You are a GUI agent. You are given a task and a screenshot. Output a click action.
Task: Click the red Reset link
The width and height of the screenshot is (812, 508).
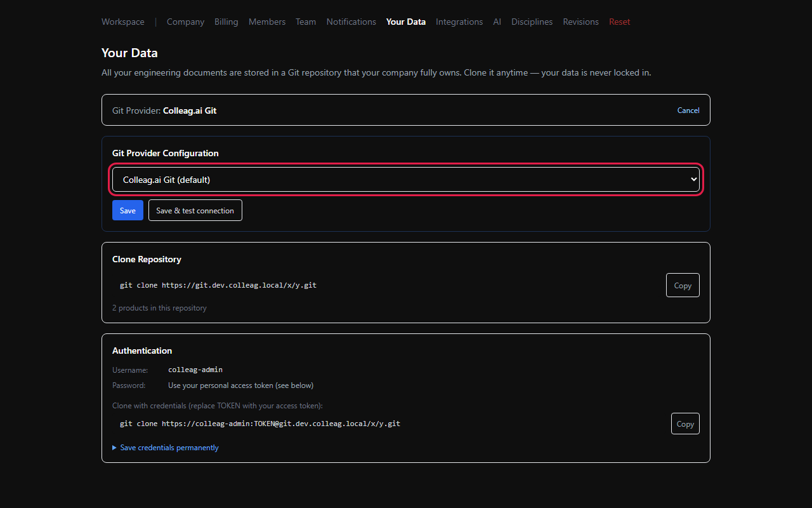pyautogui.click(x=620, y=22)
